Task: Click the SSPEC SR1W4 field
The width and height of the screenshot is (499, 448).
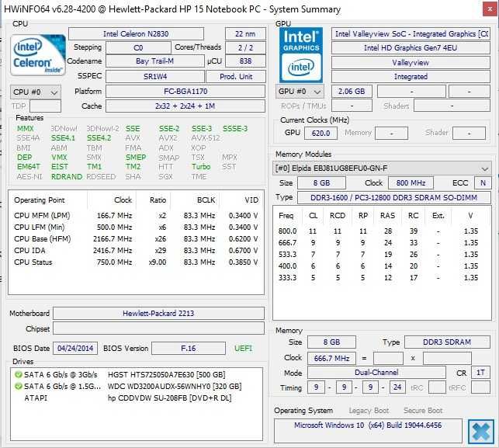Action: (x=155, y=76)
